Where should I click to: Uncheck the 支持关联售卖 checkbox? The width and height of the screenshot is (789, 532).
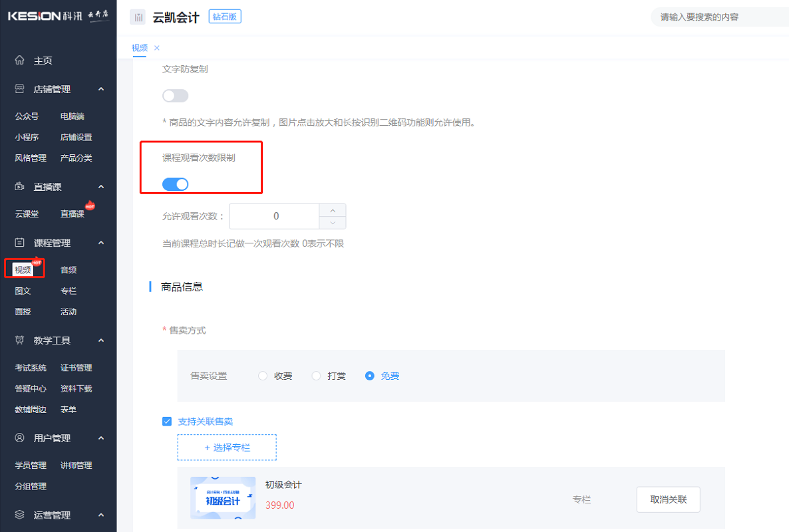tap(167, 421)
